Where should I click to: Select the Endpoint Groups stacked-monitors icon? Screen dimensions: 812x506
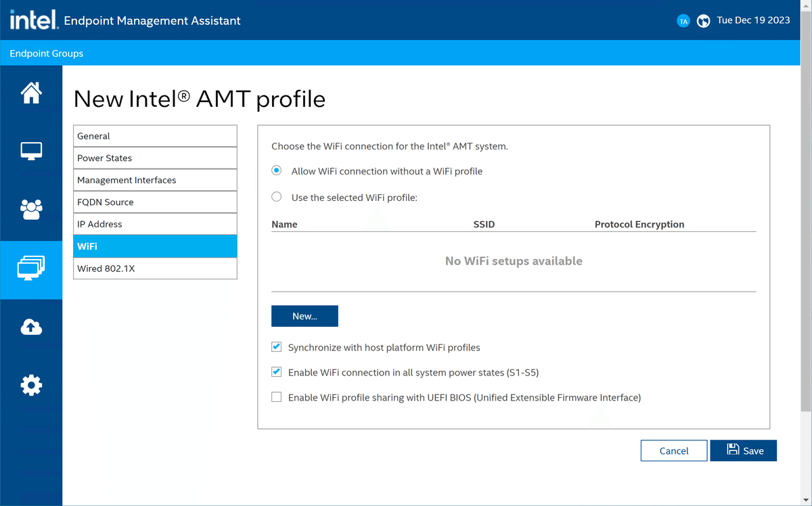tap(31, 269)
